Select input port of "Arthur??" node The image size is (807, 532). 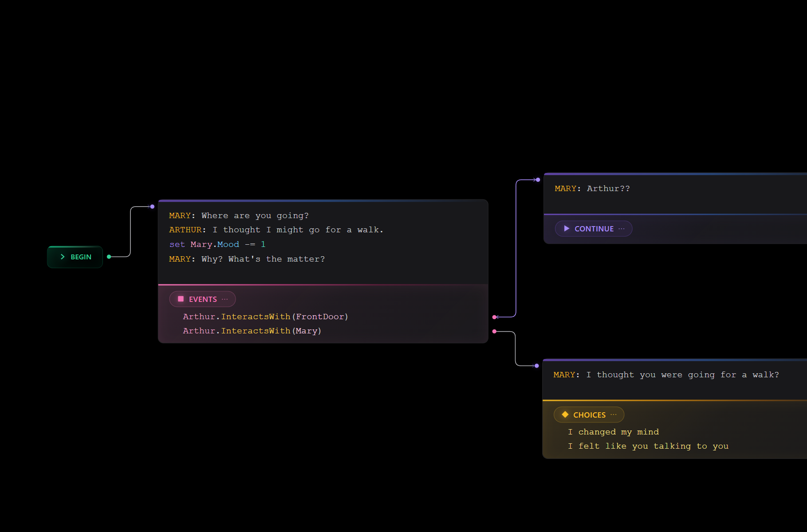coord(538,180)
